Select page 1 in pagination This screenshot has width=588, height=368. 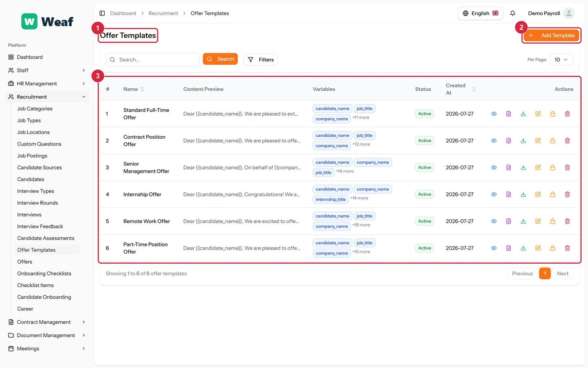(545, 274)
